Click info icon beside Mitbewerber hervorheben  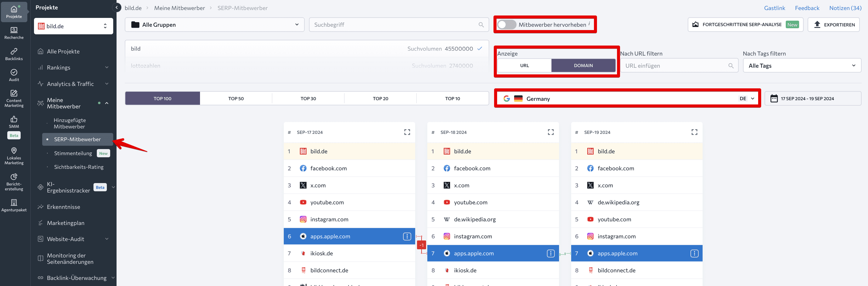tap(589, 23)
